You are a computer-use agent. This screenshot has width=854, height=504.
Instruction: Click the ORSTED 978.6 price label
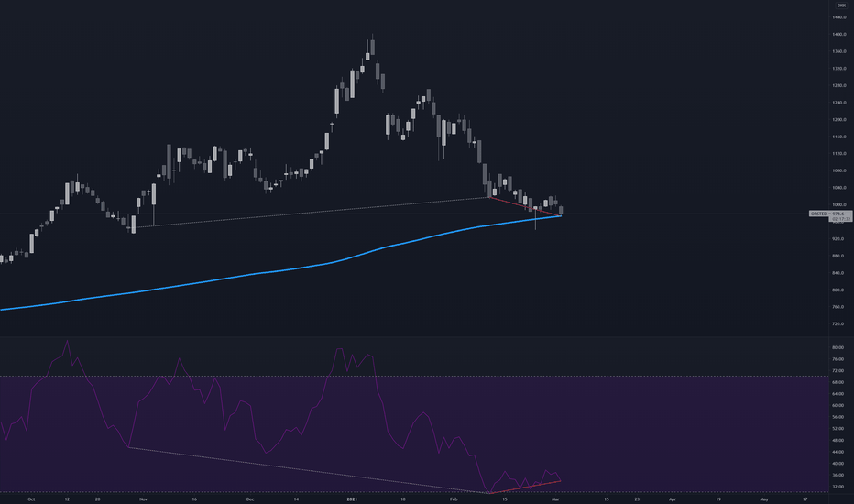click(830, 214)
